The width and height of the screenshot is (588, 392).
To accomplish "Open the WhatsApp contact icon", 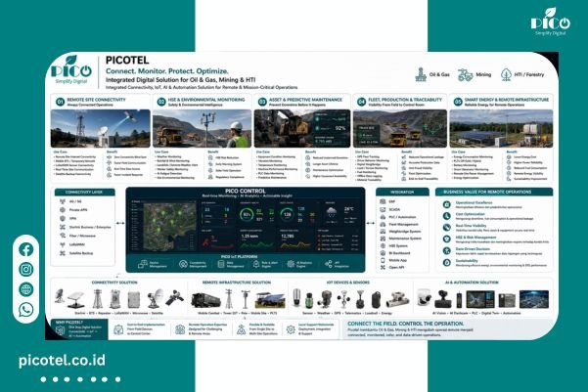I will pyautogui.click(x=25, y=310).
